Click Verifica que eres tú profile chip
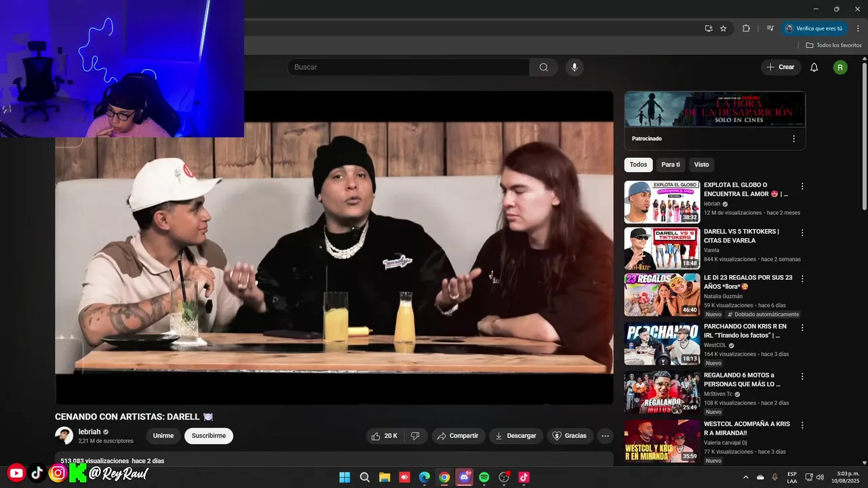This screenshot has height=488, width=868. point(814,28)
